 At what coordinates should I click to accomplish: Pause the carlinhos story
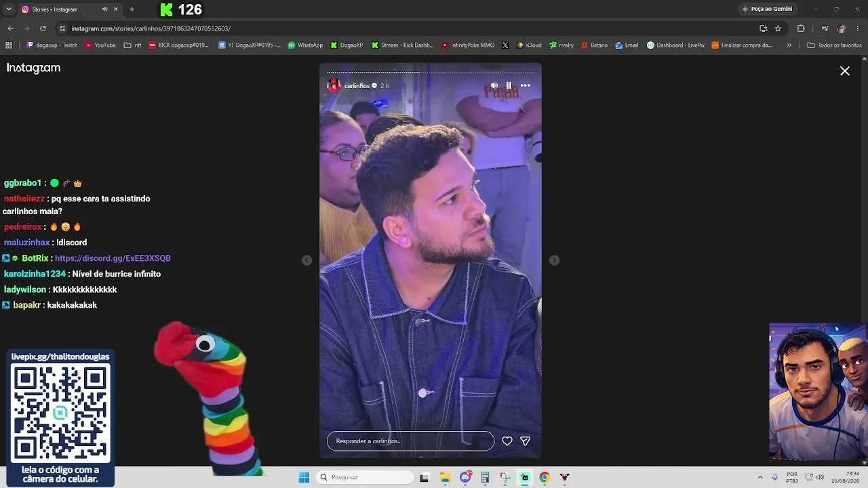point(509,85)
